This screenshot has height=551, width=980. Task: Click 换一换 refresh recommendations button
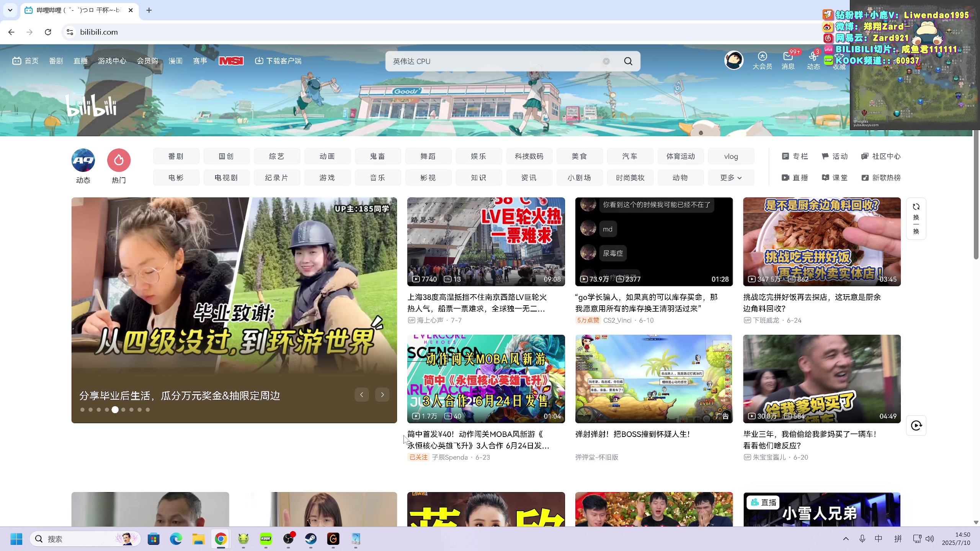916,219
